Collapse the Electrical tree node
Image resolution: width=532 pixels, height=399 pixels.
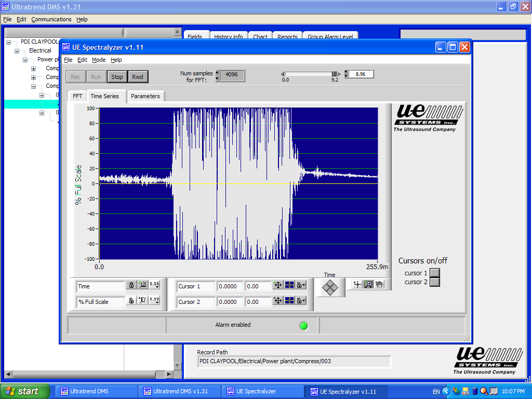coord(17,51)
